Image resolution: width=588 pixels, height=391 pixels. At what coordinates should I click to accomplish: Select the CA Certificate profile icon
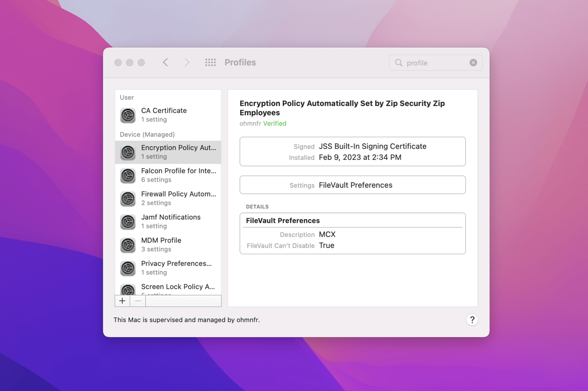(x=128, y=115)
